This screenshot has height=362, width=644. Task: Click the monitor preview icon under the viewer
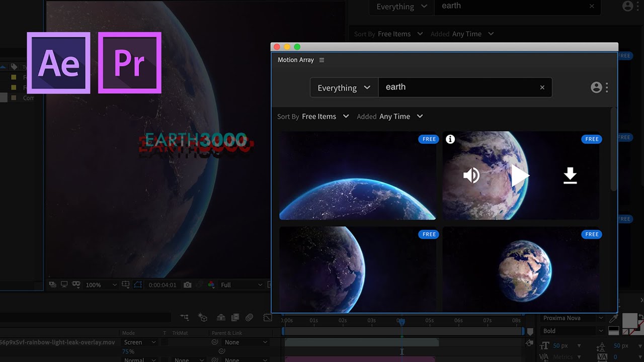click(x=64, y=285)
